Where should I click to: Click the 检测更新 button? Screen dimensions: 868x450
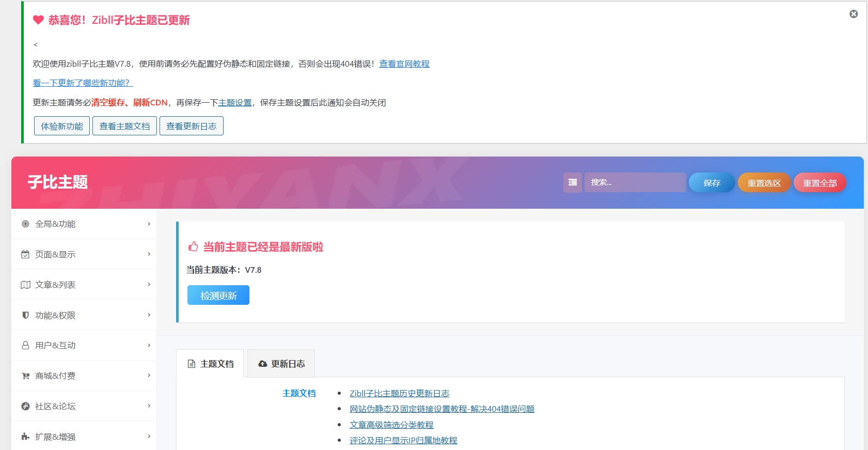coord(218,296)
